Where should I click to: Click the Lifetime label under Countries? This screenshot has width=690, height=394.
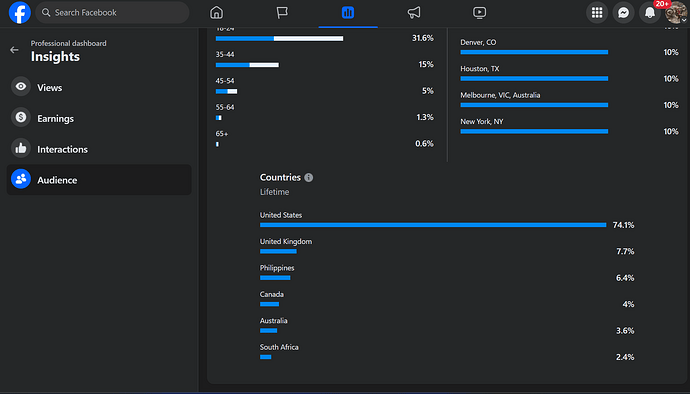(x=274, y=192)
